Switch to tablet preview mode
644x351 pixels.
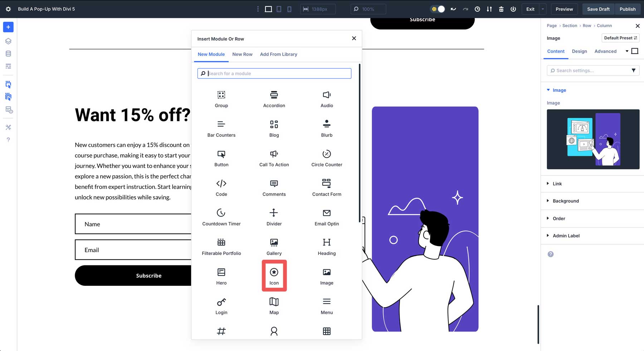coord(279,9)
